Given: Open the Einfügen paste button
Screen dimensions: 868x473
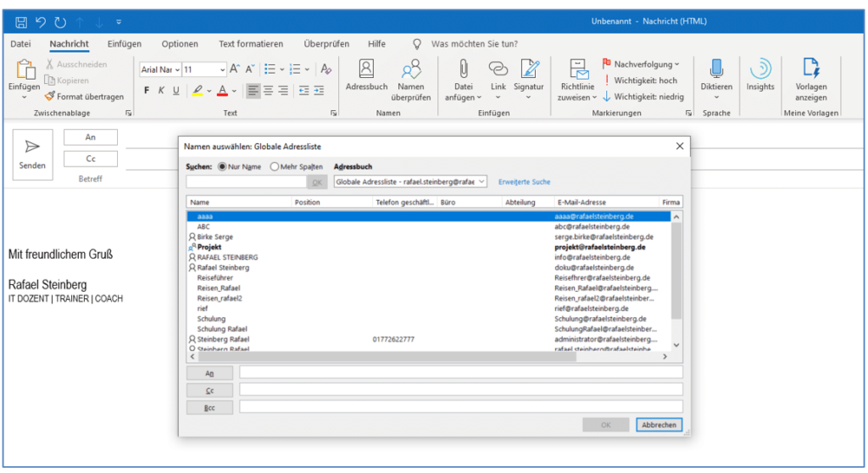Looking at the screenshot, I should [x=24, y=80].
